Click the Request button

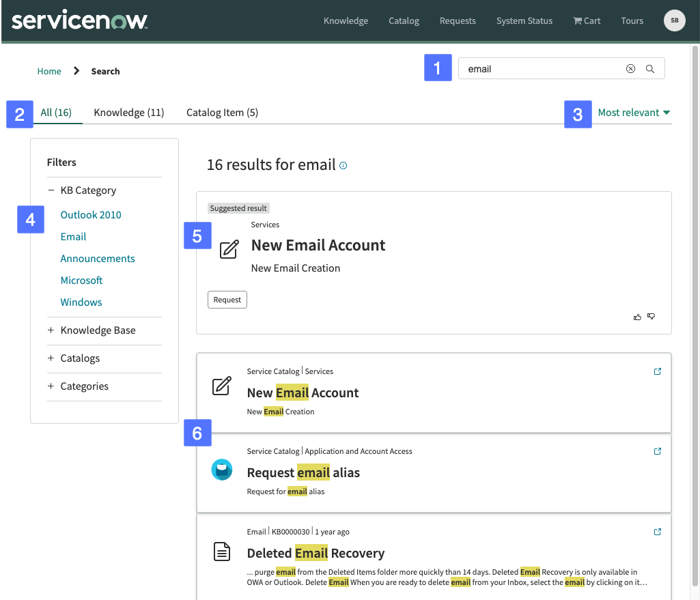click(x=227, y=300)
